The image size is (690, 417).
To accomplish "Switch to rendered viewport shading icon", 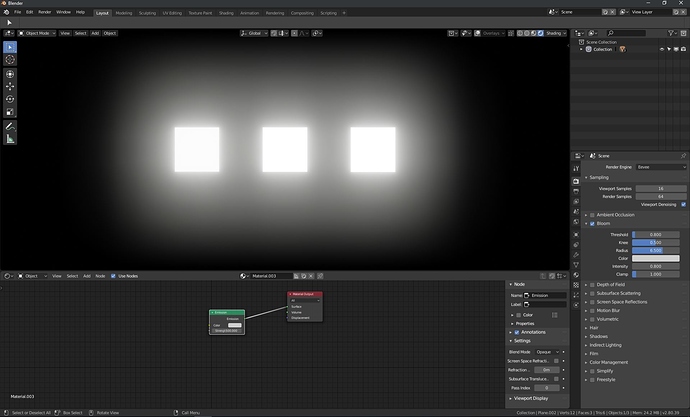I will click(540, 33).
